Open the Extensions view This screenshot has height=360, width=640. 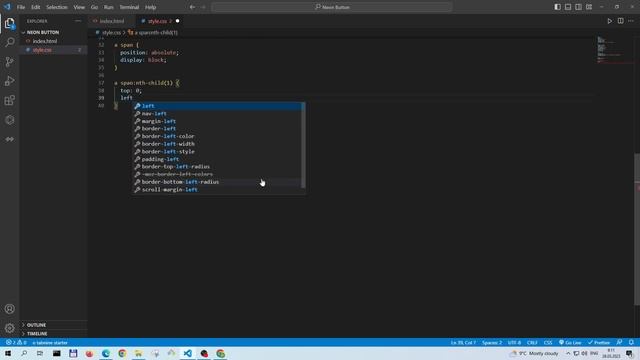[x=10, y=100]
